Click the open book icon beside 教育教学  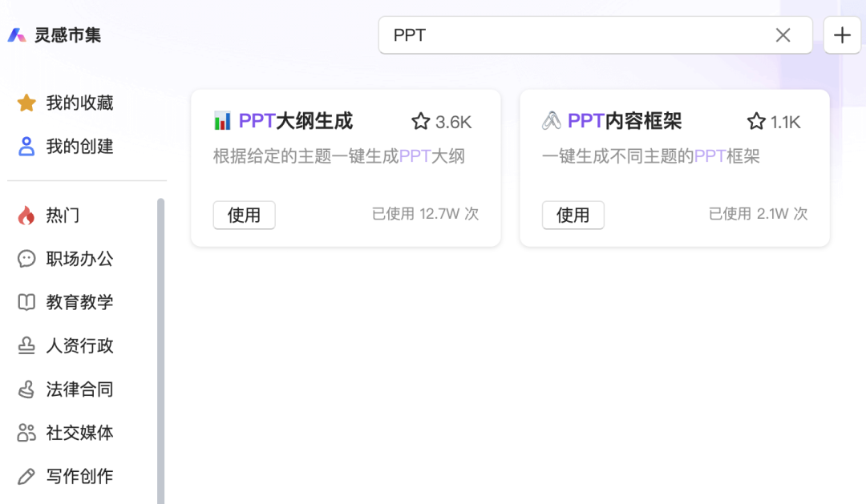(x=26, y=302)
